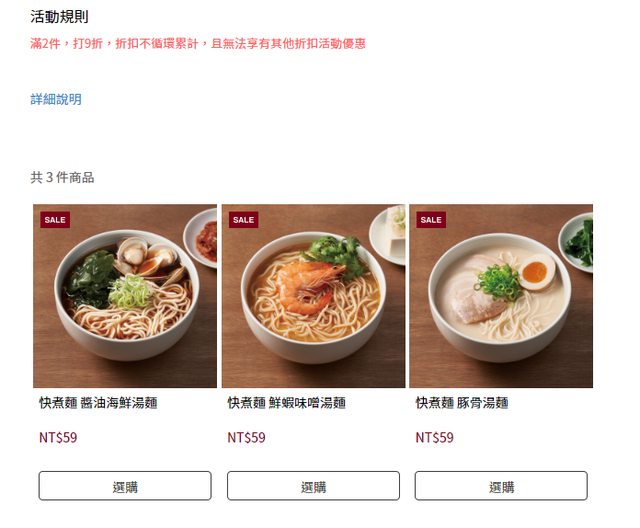Click the 活動規則 heading
Viewport: 640px width, 528px height.
click(x=59, y=17)
